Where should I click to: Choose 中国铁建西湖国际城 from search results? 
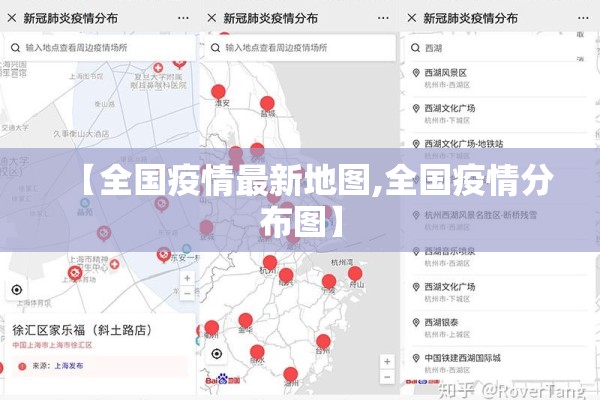(497, 363)
